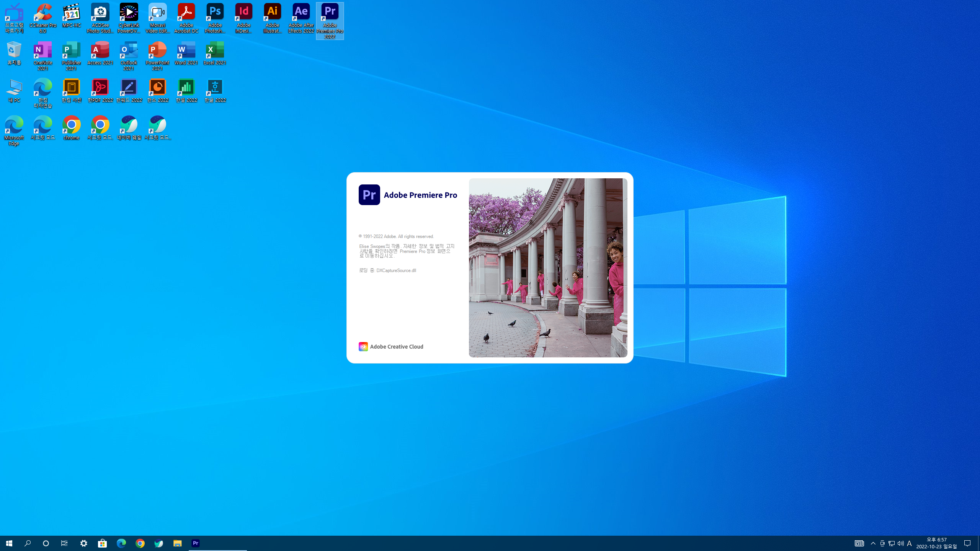The image size is (980, 551).
Task: Open Windows Start menu
Action: [9, 543]
